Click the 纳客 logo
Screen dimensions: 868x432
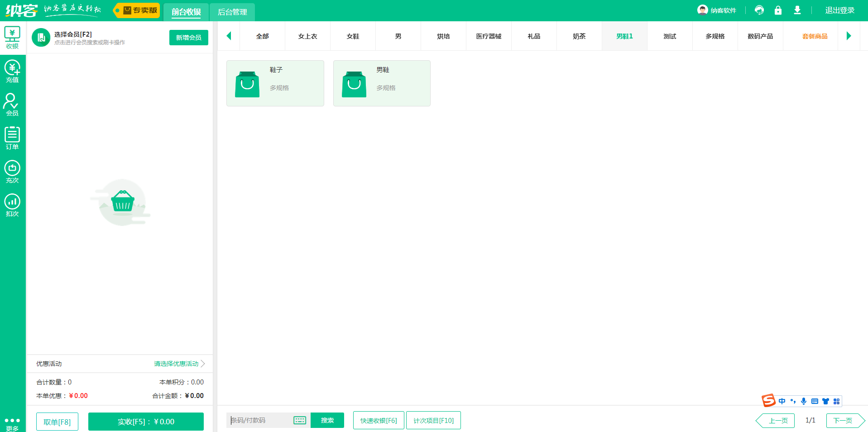click(x=21, y=10)
